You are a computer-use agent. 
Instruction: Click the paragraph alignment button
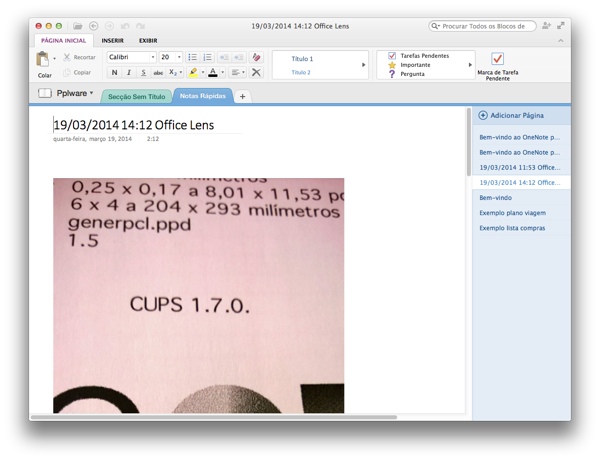click(235, 72)
